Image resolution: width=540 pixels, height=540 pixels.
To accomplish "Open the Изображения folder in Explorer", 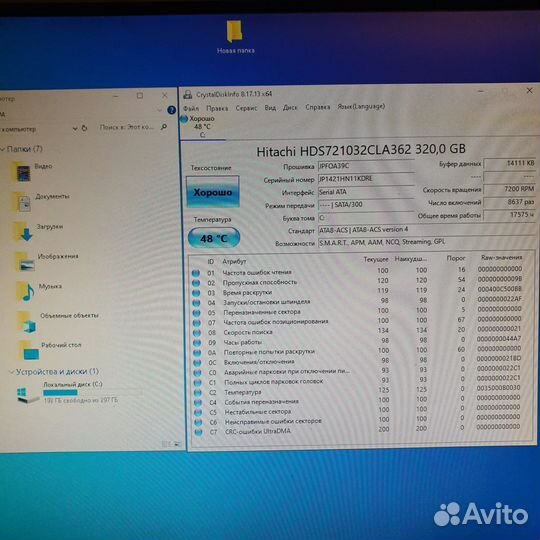I will tap(46, 261).
